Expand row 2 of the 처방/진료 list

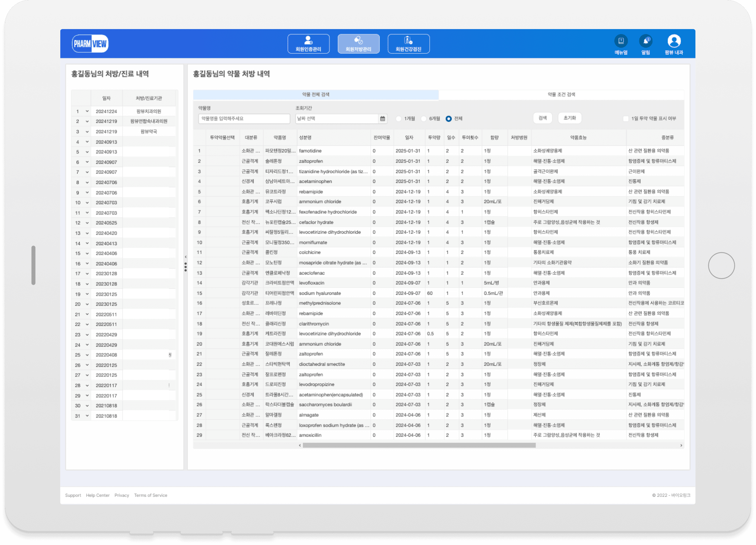point(87,122)
